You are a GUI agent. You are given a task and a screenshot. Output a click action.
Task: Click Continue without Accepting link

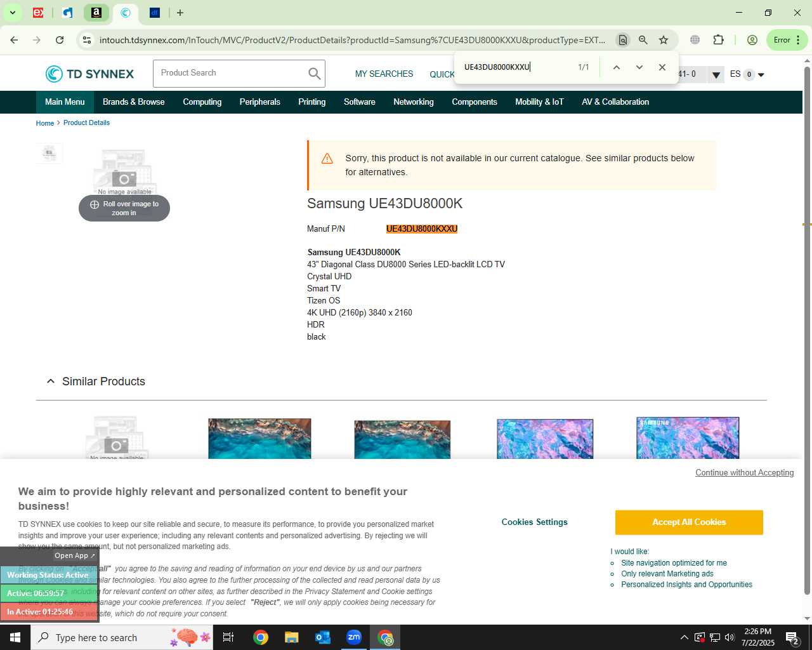tap(745, 473)
